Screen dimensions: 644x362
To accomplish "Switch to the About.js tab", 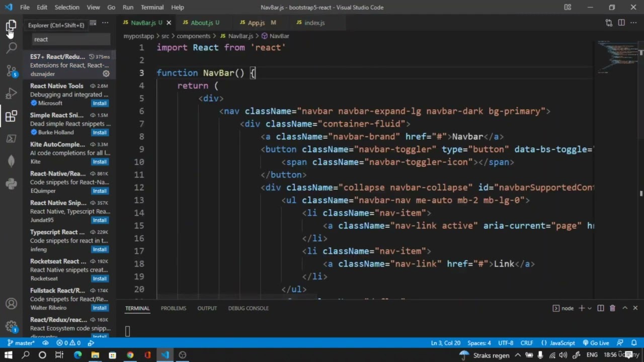I will click(201, 23).
